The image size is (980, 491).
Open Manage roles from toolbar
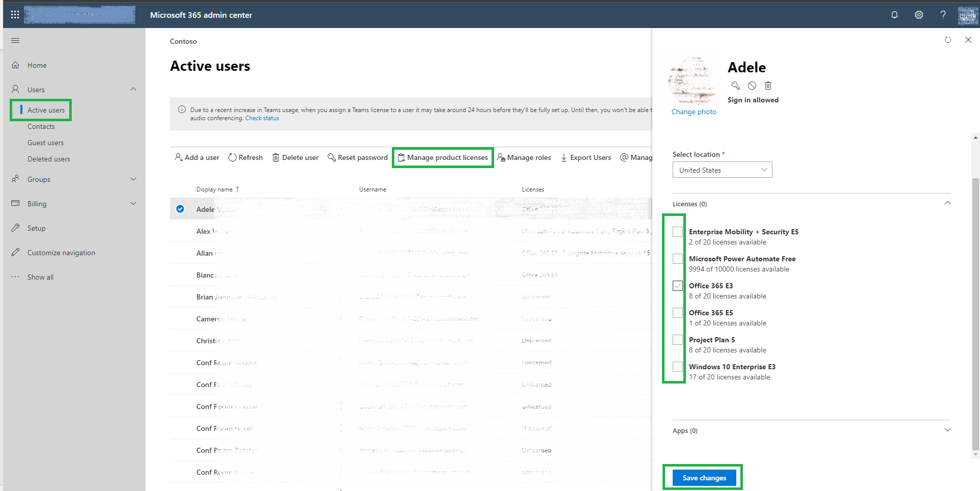pyautogui.click(x=524, y=157)
